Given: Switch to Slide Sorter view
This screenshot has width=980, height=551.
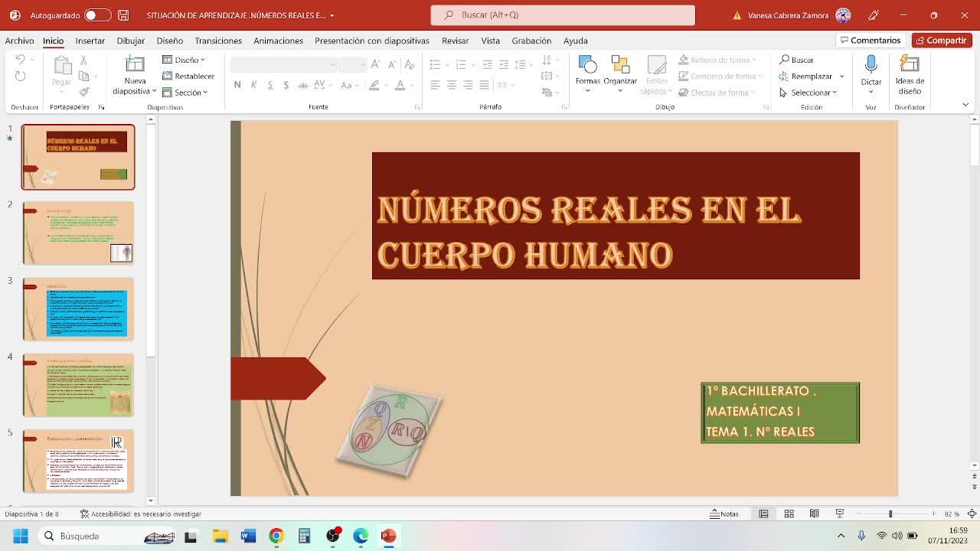Looking at the screenshot, I should (789, 514).
